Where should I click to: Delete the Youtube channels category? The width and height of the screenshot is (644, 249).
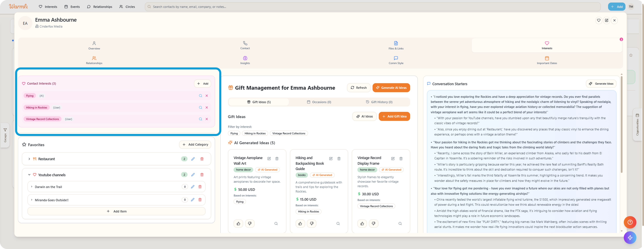pos(202,175)
